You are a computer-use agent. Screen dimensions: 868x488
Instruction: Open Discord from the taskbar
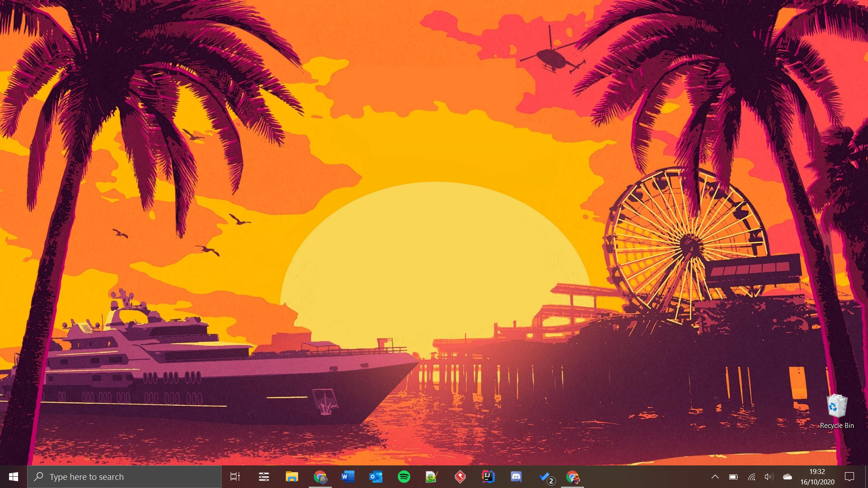[x=516, y=477]
